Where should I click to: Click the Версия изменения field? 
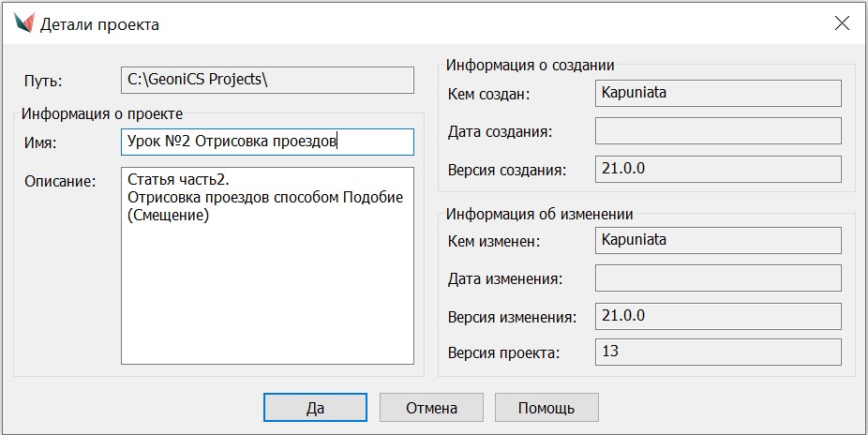[718, 315]
